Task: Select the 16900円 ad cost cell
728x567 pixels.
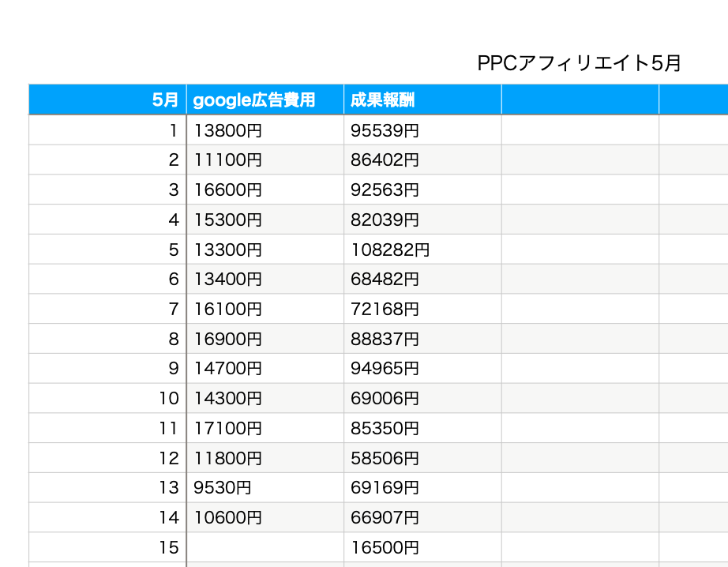Action: (265, 339)
